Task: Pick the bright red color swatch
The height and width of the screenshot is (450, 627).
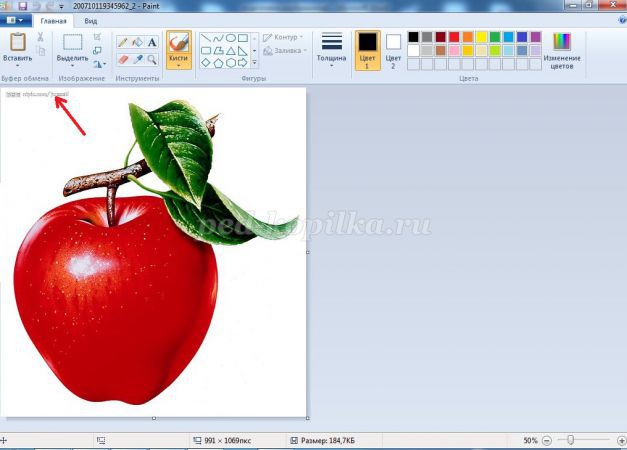Action: pyautogui.click(x=454, y=37)
